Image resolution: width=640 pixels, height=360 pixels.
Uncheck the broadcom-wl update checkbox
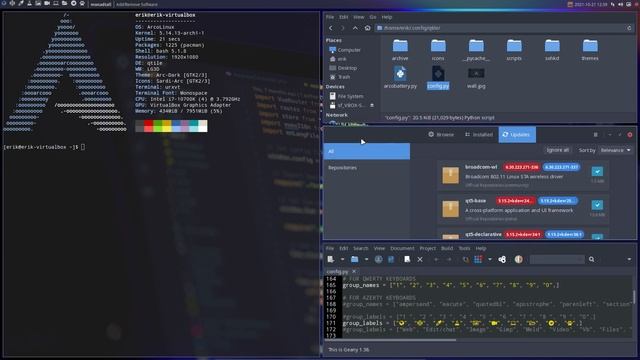pos(597,171)
